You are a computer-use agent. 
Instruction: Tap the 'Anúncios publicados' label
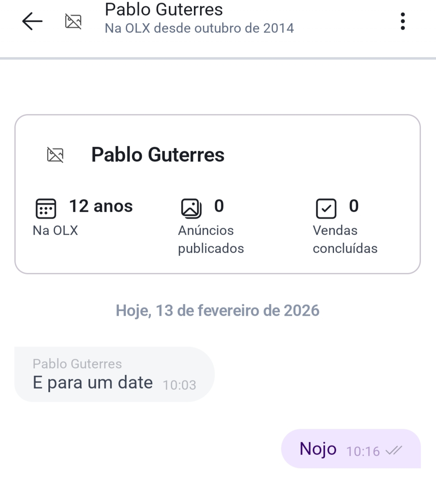(211, 240)
